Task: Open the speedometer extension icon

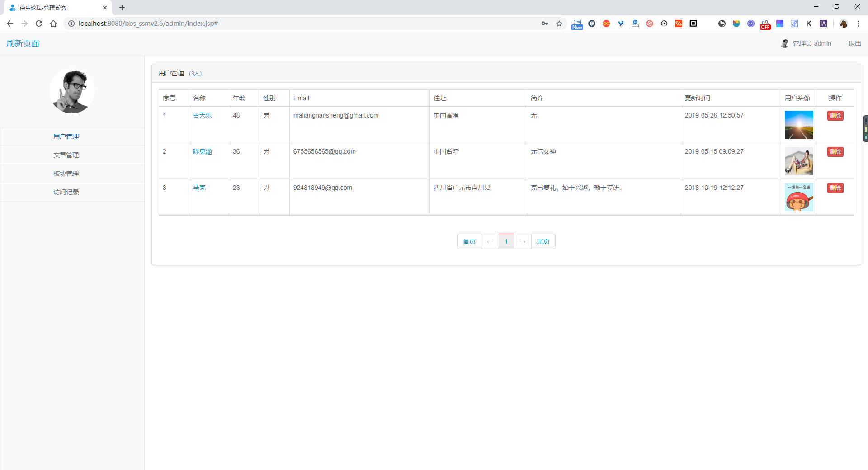Action: click(664, 23)
